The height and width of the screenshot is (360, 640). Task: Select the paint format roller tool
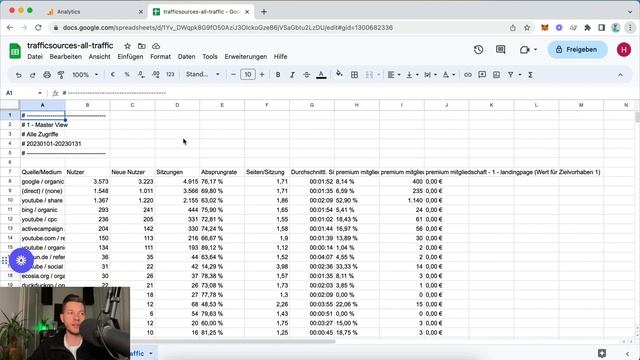(61, 75)
